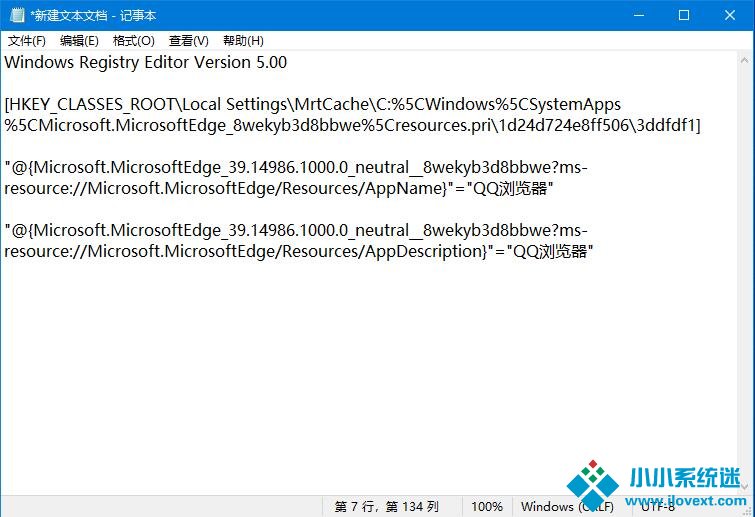Close the Notepad window
This screenshot has height=517, width=755.
coord(729,15)
